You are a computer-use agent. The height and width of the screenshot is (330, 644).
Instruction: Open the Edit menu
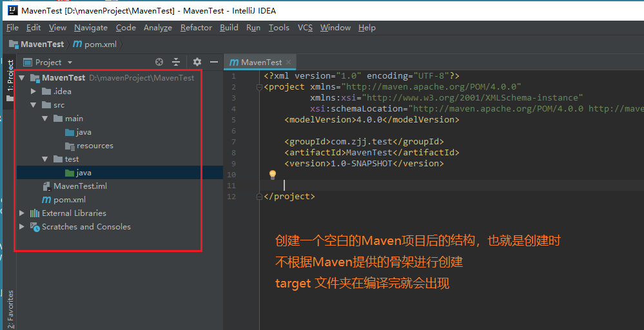(x=34, y=28)
